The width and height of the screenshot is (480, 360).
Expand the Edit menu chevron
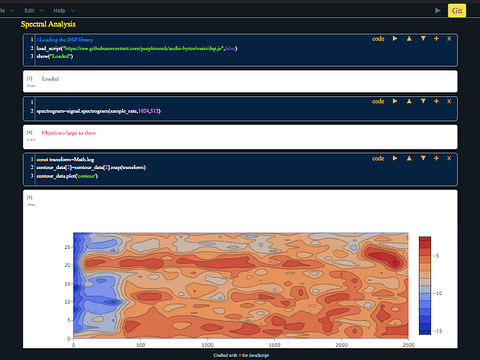tap(42, 11)
